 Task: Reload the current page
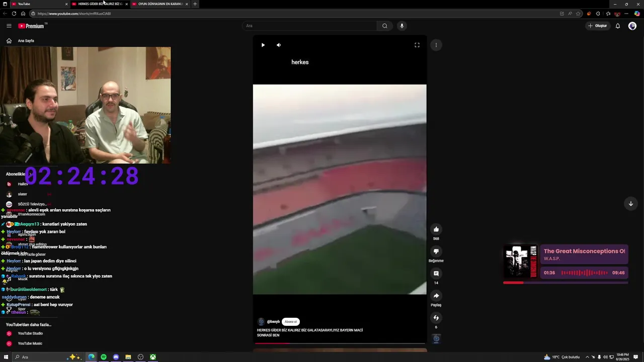[14, 14]
